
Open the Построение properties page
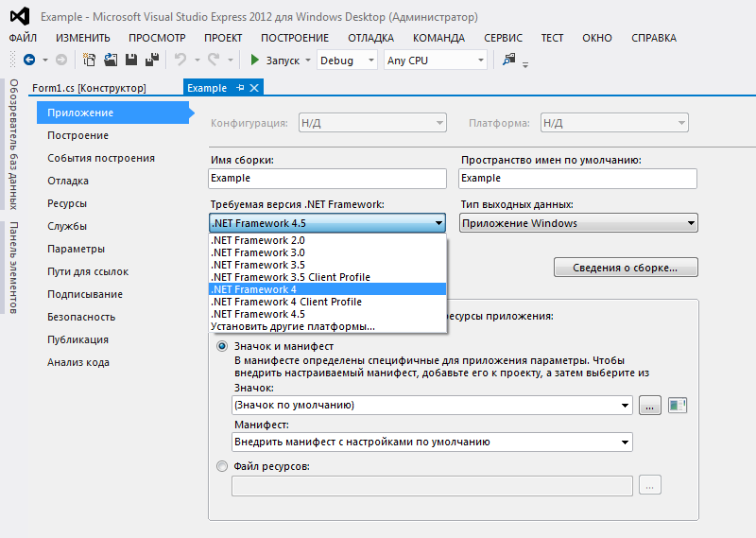[77, 135]
